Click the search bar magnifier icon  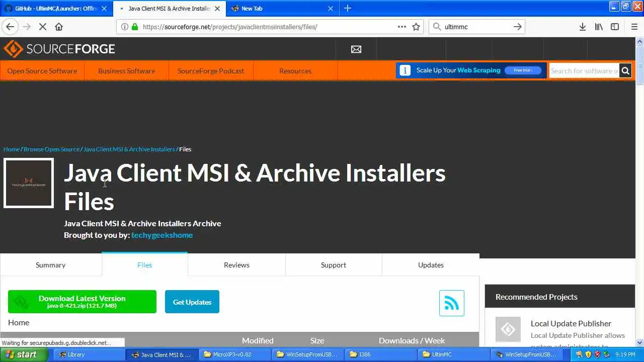pos(437,27)
